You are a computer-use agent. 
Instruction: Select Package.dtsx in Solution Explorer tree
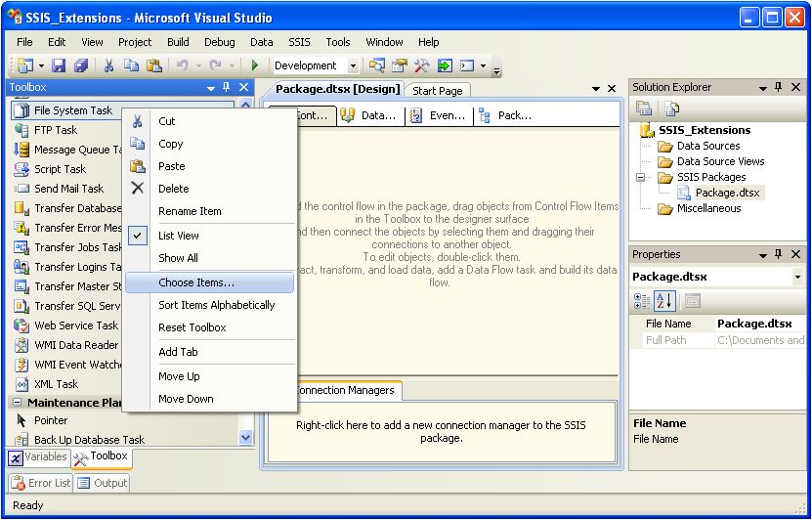coord(727,194)
